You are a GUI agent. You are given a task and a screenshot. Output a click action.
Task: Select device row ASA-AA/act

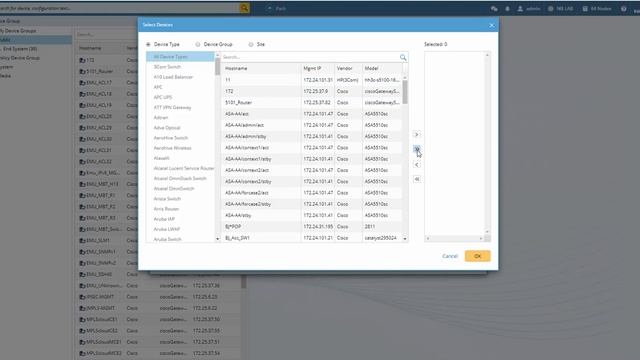coord(312,114)
